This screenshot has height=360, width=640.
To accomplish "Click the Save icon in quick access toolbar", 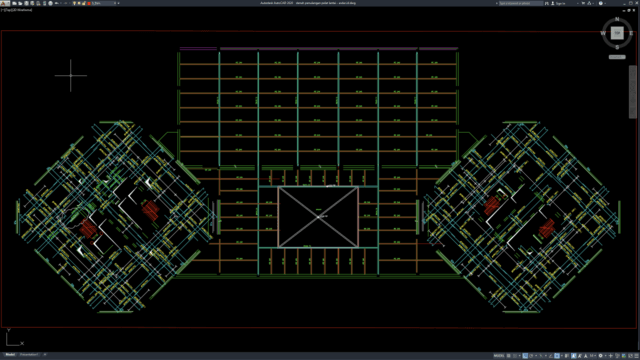I will click(26, 3).
